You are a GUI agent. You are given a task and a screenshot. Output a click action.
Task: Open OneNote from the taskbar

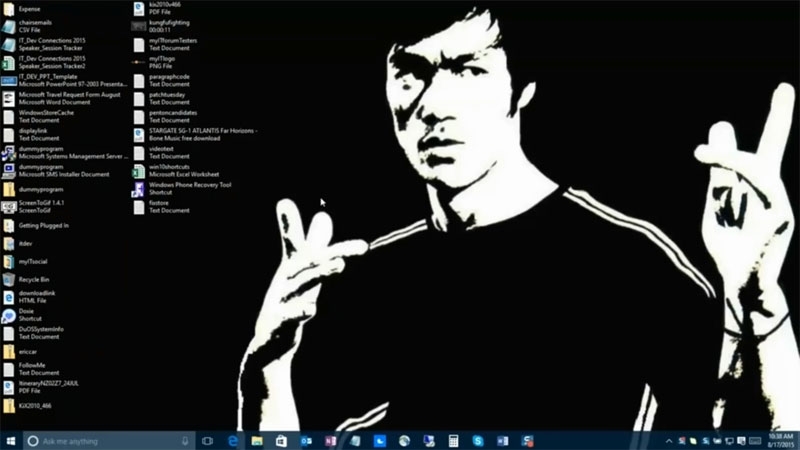click(x=330, y=441)
